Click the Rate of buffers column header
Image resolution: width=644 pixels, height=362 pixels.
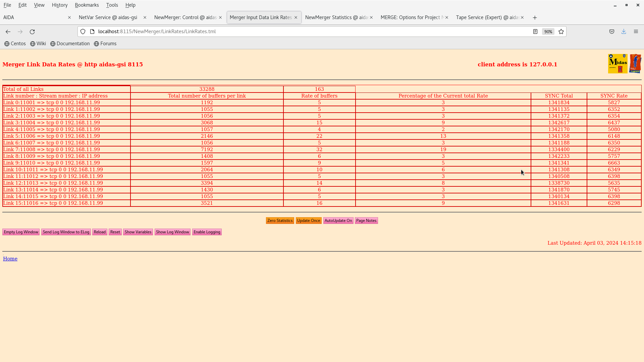[x=319, y=96]
